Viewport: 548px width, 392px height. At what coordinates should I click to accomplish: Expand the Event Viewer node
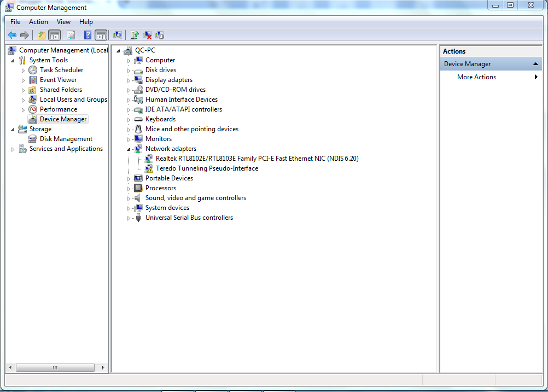click(x=23, y=80)
